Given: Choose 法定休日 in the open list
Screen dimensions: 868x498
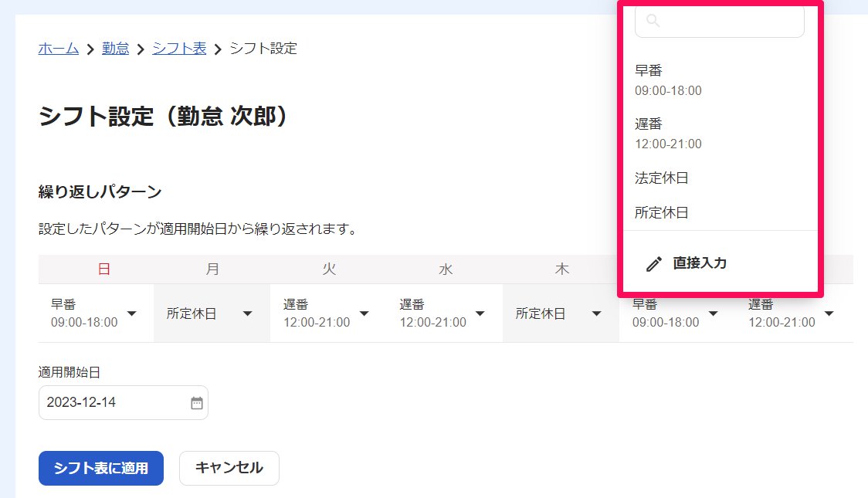Looking at the screenshot, I should click(721, 178).
